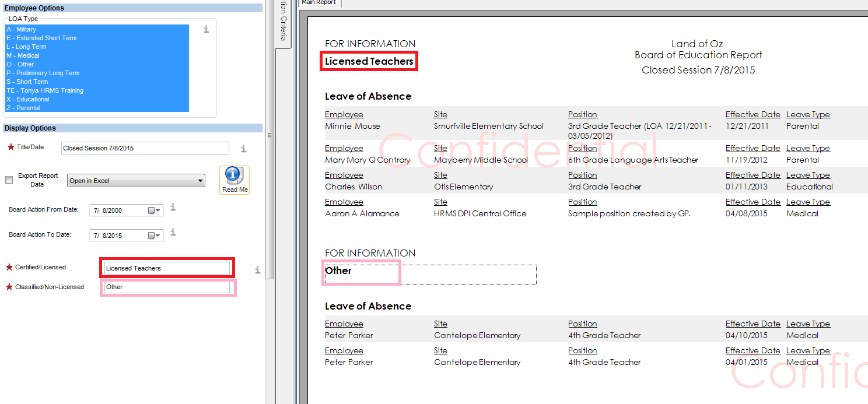The width and height of the screenshot is (868, 404).
Task: Open the Read Me information
Action: pos(234,178)
